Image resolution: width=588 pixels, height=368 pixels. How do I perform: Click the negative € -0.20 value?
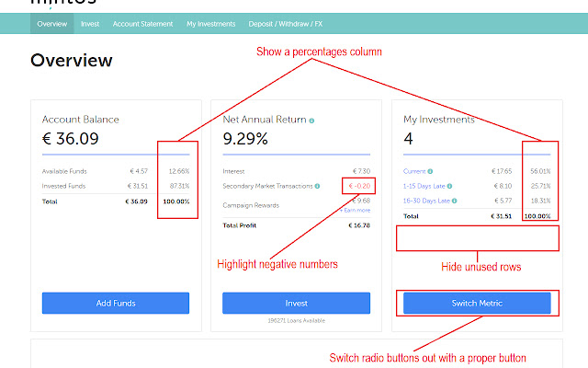359,186
